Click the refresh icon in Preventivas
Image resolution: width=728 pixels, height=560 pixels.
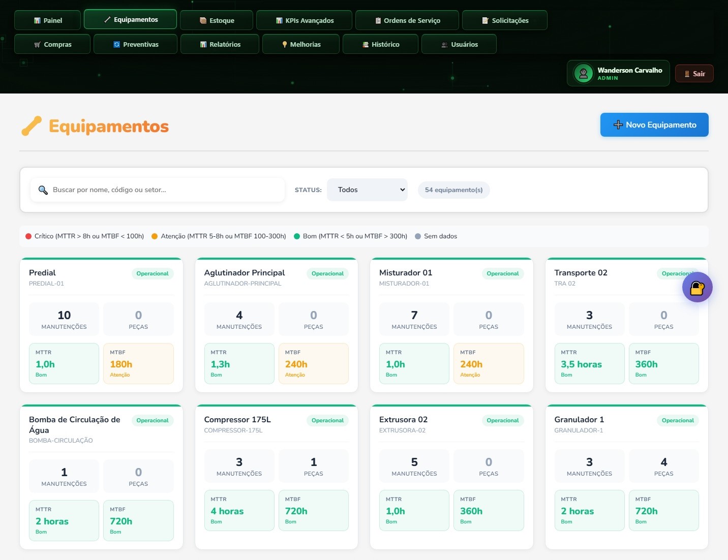116,45
